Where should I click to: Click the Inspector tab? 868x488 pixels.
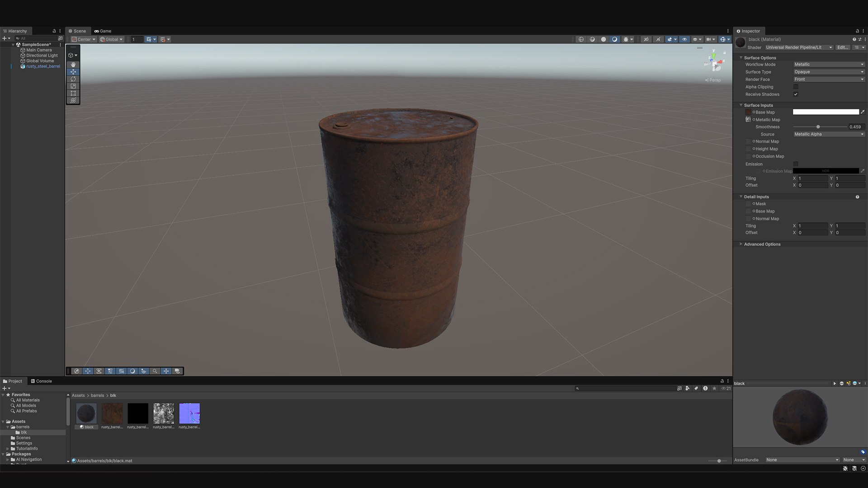[748, 31]
